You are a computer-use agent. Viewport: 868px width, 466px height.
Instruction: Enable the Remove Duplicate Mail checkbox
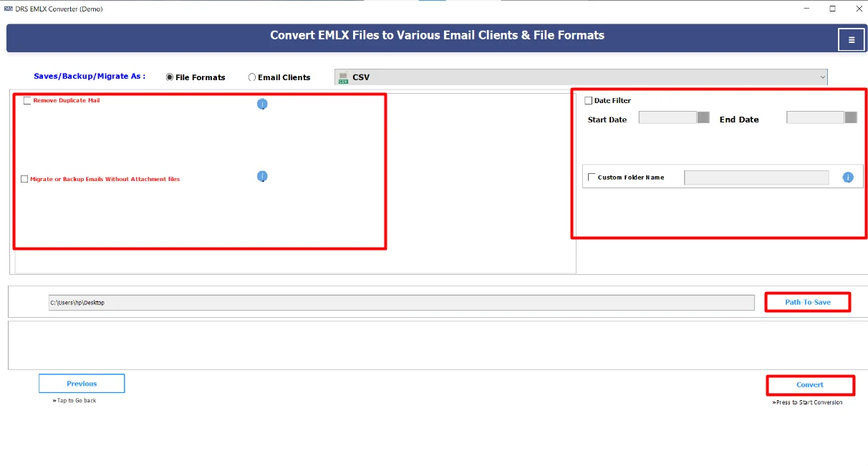tap(27, 100)
